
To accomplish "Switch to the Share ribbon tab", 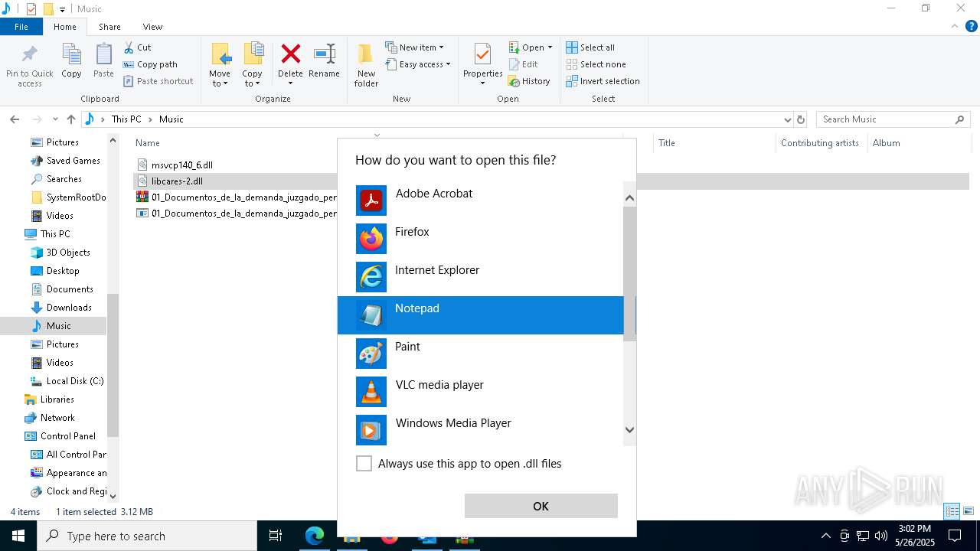I will pyautogui.click(x=109, y=27).
